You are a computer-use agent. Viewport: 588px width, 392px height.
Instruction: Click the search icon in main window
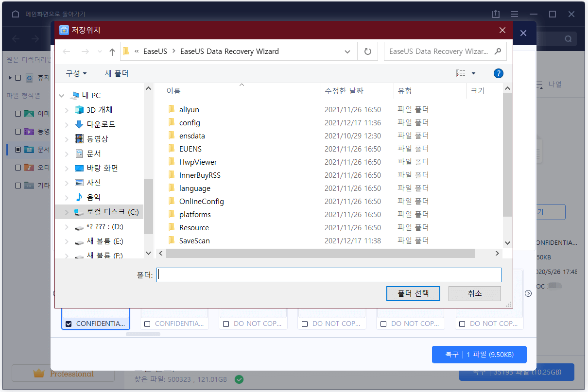coord(568,39)
